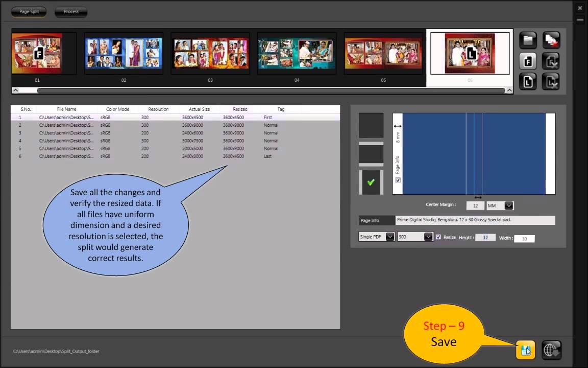Viewport: 588px width, 368px height.
Task: Select thumbnail 05 album page
Action: point(383,53)
